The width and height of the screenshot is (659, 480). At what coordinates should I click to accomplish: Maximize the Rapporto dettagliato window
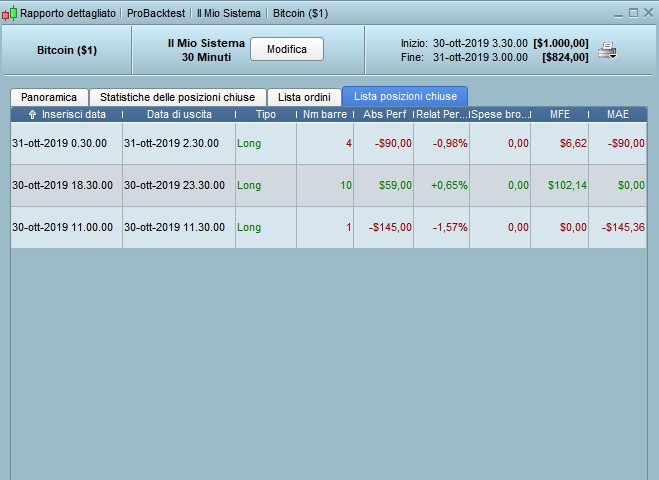point(633,13)
